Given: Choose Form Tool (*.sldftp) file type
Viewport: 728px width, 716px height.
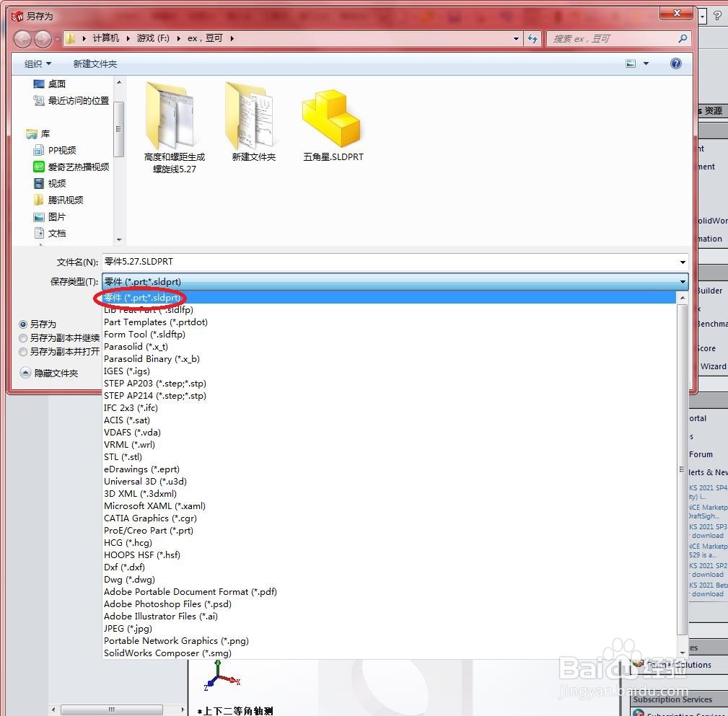Looking at the screenshot, I should click(x=389, y=334).
